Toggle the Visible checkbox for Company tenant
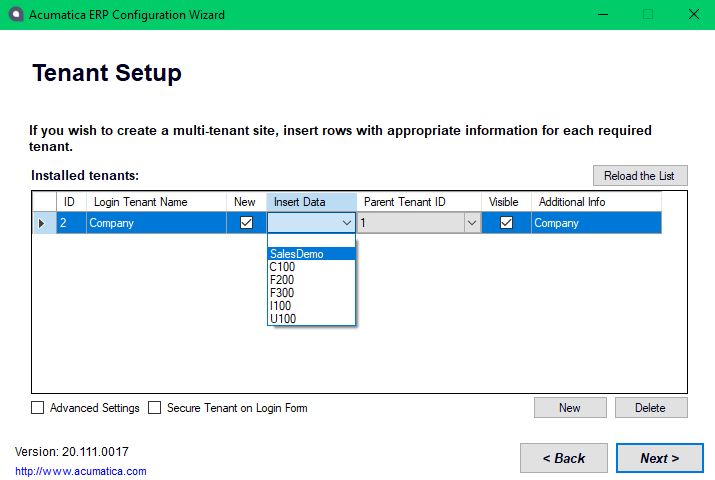Viewport: 715px width, 480px height. 506,223
